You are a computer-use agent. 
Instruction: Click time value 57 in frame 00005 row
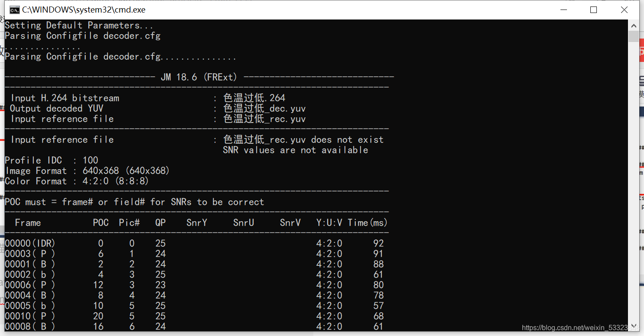pyautogui.click(x=379, y=306)
